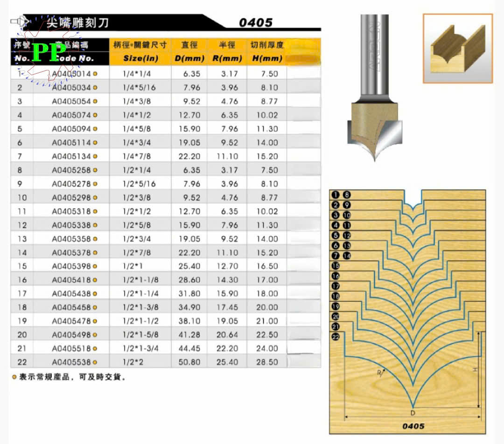Select product code A0405094
Screen dimensions: 504x444
(71, 129)
